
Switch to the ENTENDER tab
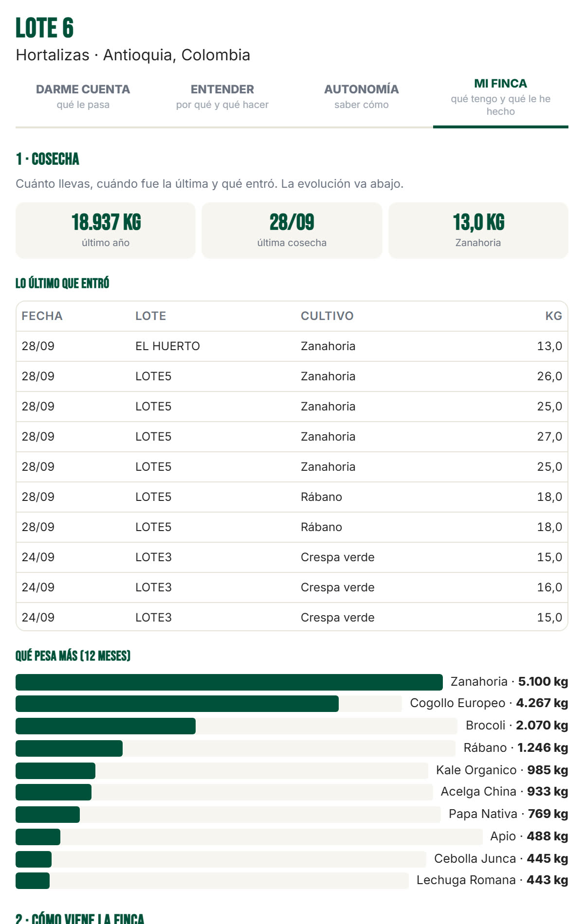pos(222,96)
